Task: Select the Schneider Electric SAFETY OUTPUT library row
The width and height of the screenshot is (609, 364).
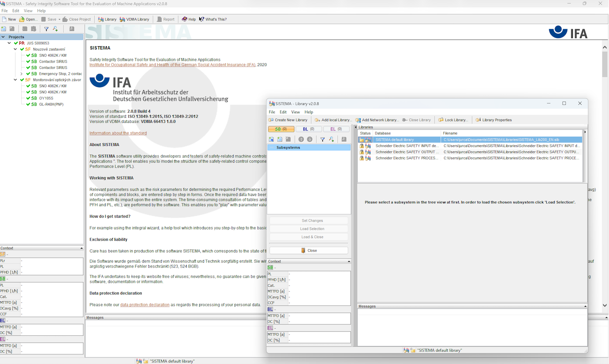Action: (407, 152)
